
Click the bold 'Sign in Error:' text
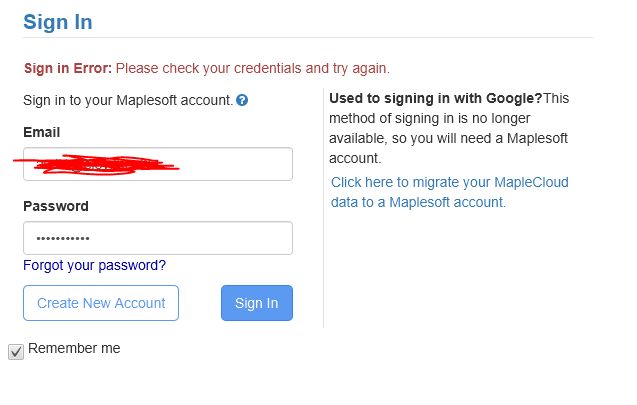click(x=67, y=68)
